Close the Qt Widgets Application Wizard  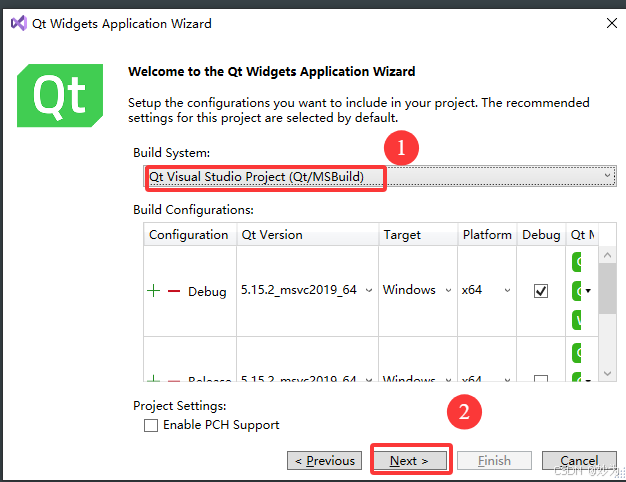(x=612, y=23)
